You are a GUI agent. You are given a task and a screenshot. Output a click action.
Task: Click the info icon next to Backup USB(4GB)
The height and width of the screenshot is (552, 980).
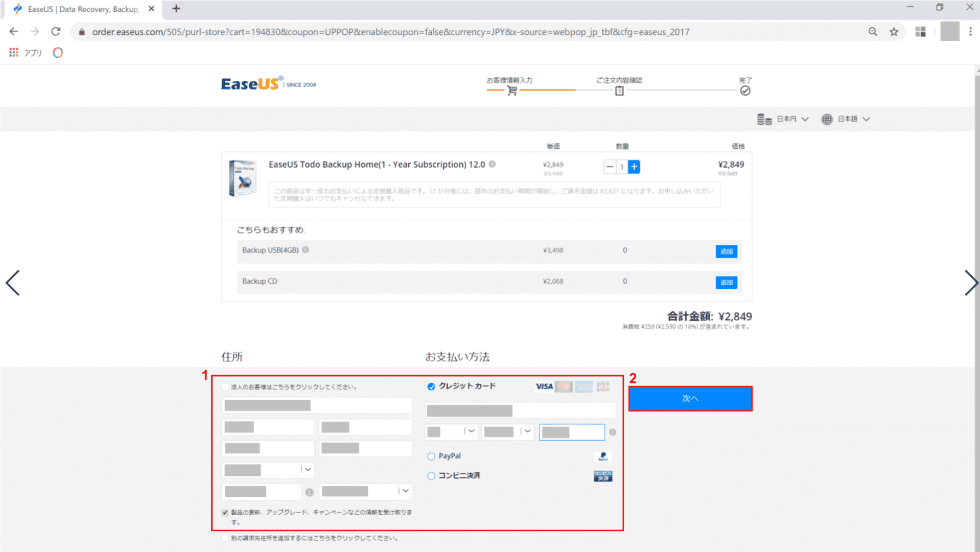pyautogui.click(x=306, y=250)
